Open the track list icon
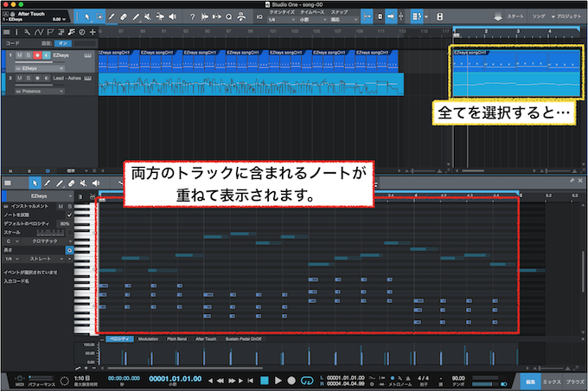Image resolution: width=588 pixels, height=391 pixels. (x=7, y=32)
